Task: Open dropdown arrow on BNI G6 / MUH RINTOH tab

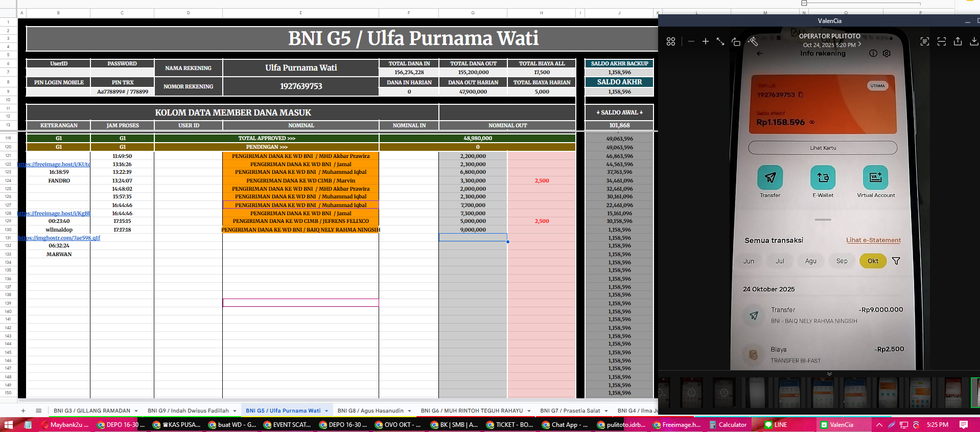Action: [x=529, y=411]
